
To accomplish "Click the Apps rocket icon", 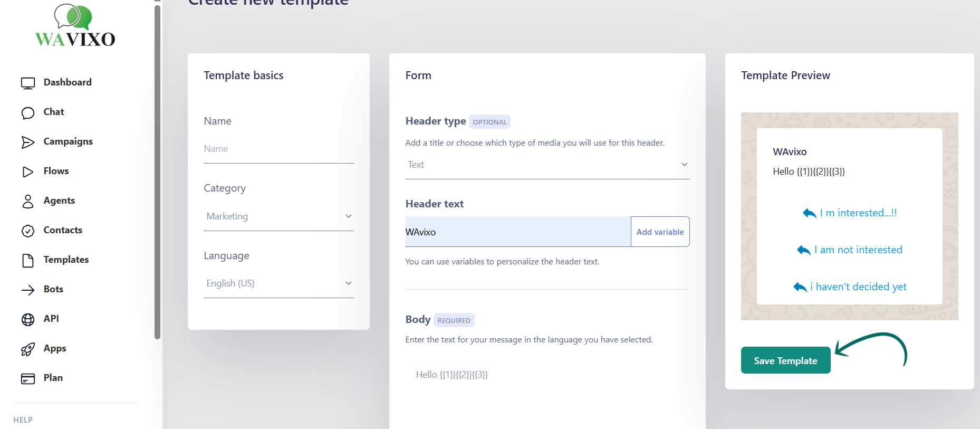I will click(28, 349).
